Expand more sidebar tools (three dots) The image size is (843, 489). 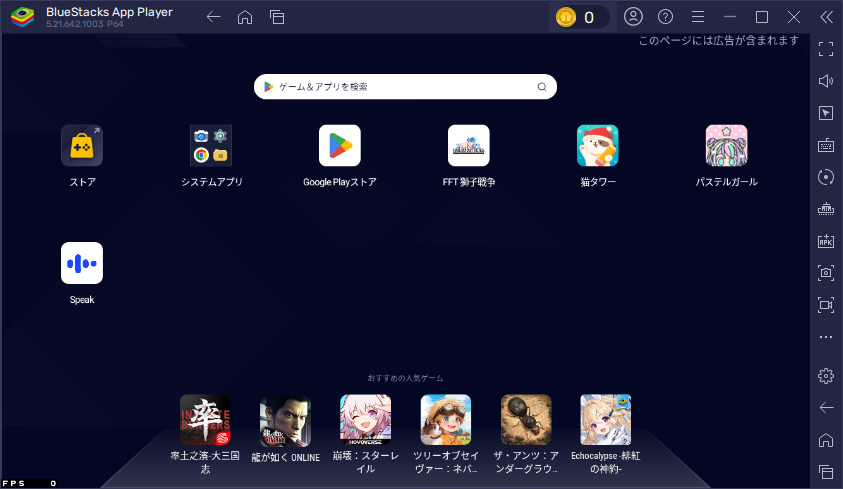(826, 337)
